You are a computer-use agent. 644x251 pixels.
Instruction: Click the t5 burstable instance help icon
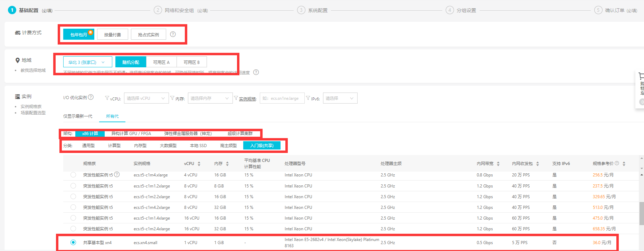(117, 174)
